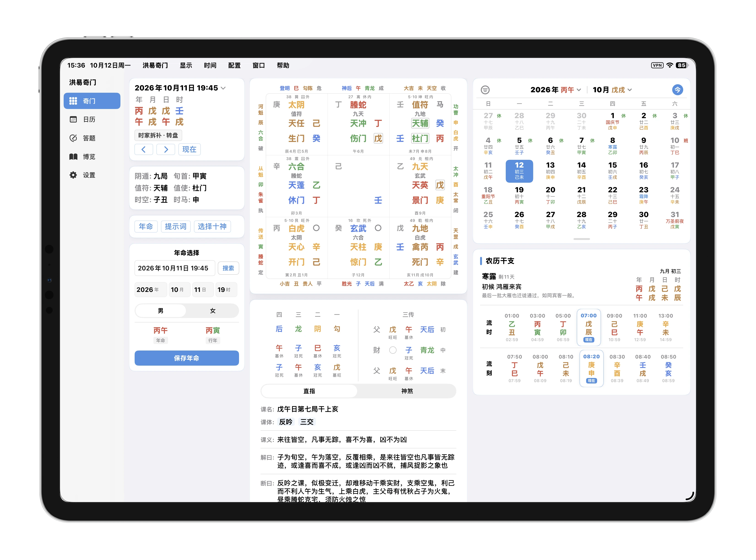Expand the 2026年 丙午 year dropdown

556,90
